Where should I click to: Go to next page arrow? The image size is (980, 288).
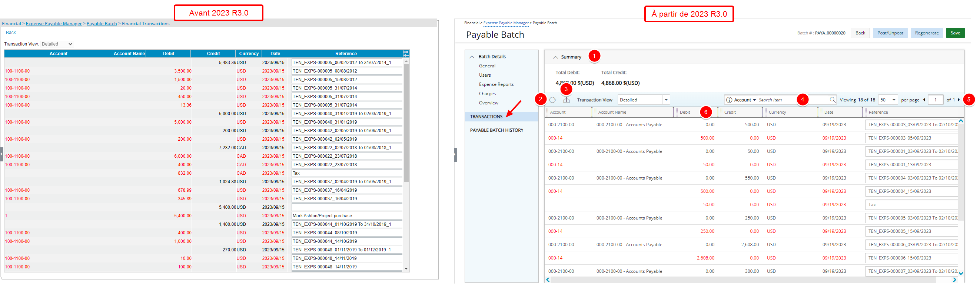(959, 100)
